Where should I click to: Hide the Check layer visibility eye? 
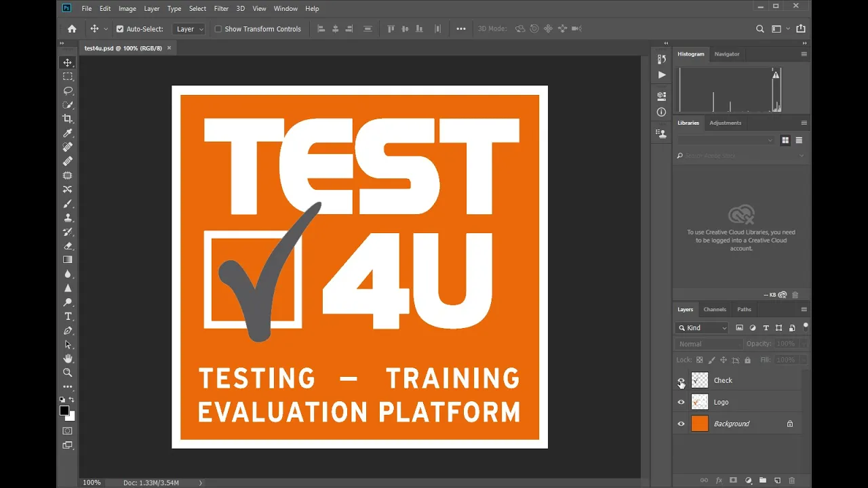click(682, 381)
